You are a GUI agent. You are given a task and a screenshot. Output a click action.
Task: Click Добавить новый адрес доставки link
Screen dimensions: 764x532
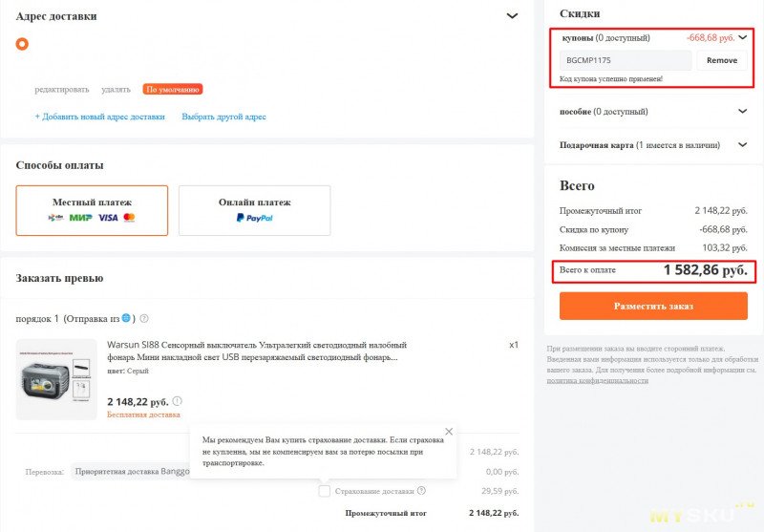[100, 117]
